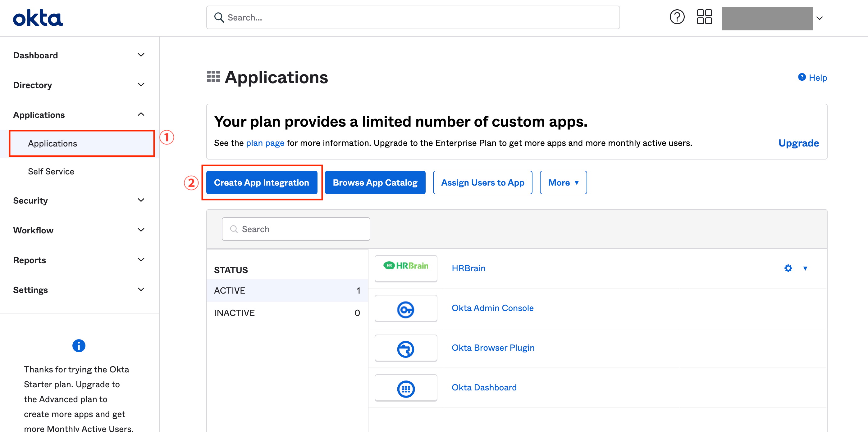Viewport: 868px width, 432px height.
Task: Click the blue info icon in sidebar
Action: pyautogui.click(x=79, y=345)
